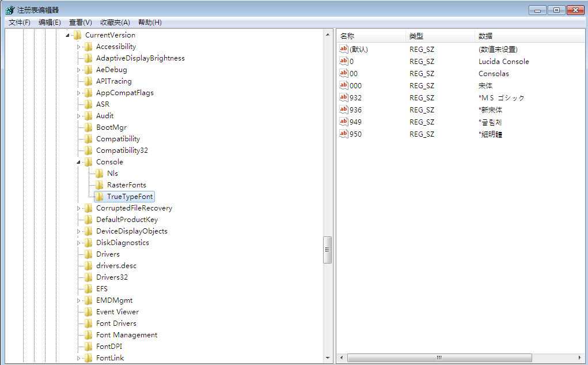This screenshot has width=588, height=365.
Task: Open the 收藏夹(A) menu
Action: (115, 22)
